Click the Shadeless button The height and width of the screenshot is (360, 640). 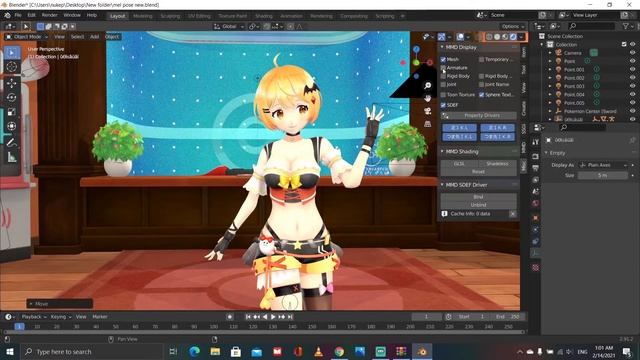click(x=498, y=164)
